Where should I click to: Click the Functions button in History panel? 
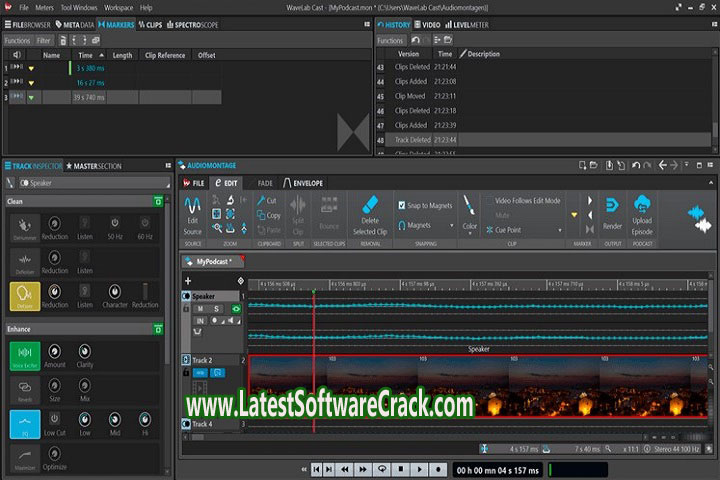pos(390,41)
